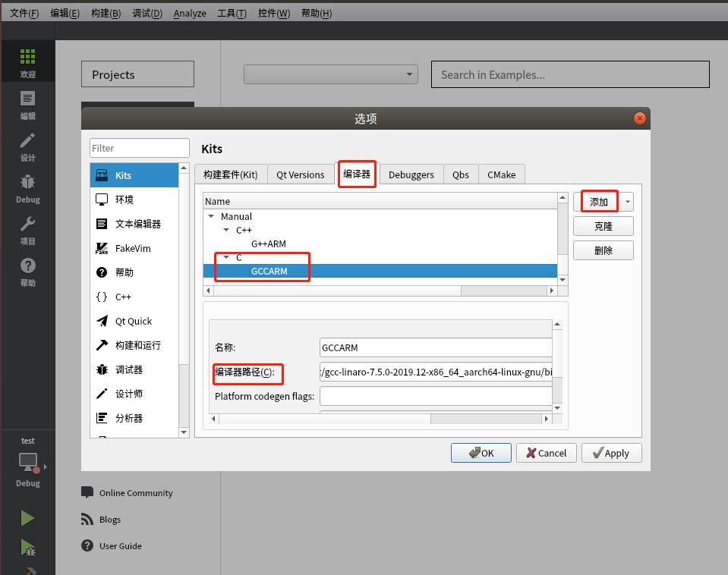Open 编辑(E) menu
Image resolution: width=728 pixels, height=575 pixels.
[65, 14]
